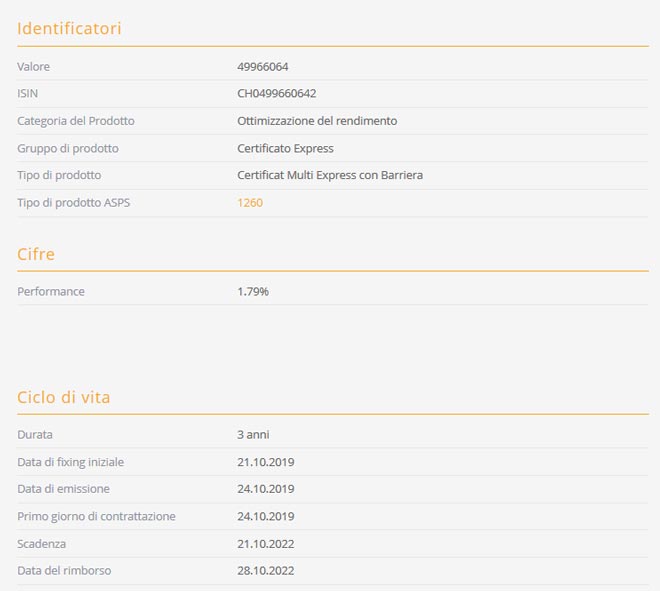This screenshot has width=660, height=591.
Task: Click the Data del rimborso label
Action: (64, 571)
